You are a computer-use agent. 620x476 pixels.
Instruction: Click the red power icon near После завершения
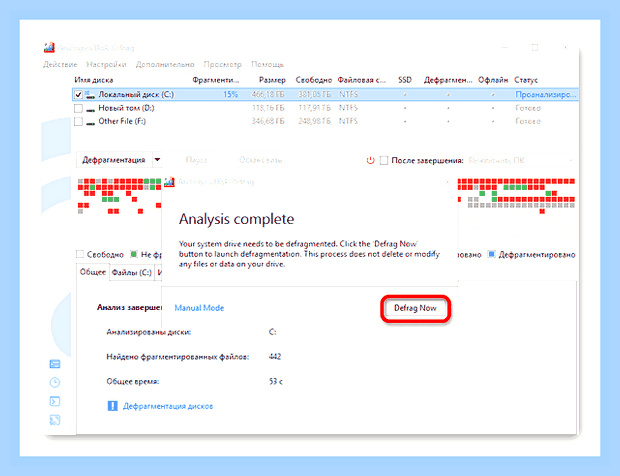coord(370,161)
